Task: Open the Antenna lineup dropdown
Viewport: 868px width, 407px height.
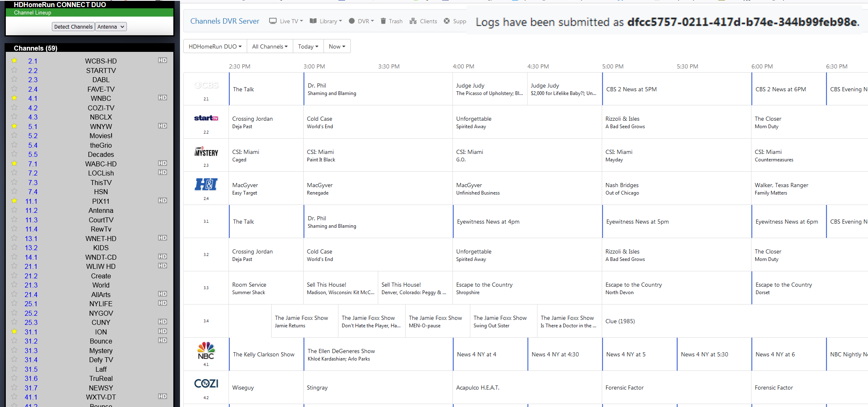Action: click(x=111, y=27)
